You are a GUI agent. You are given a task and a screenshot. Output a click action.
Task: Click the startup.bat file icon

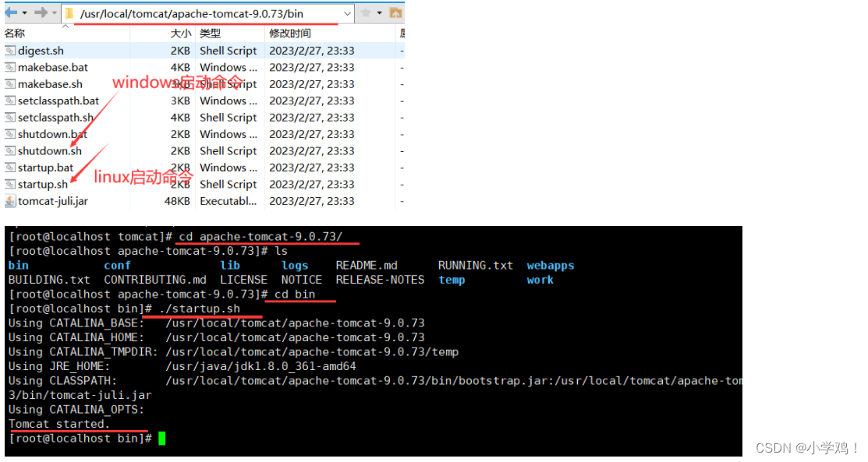(10, 167)
